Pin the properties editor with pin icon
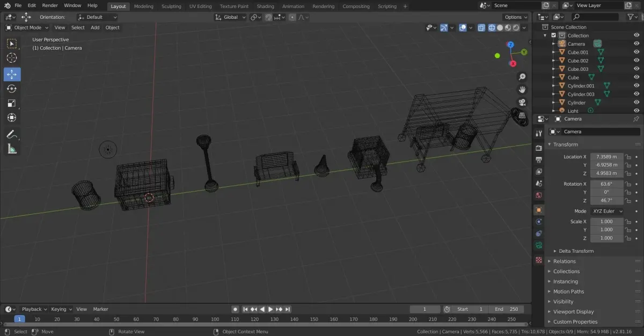The width and height of the screenshot is (644, 336). [x=636, y=119]
